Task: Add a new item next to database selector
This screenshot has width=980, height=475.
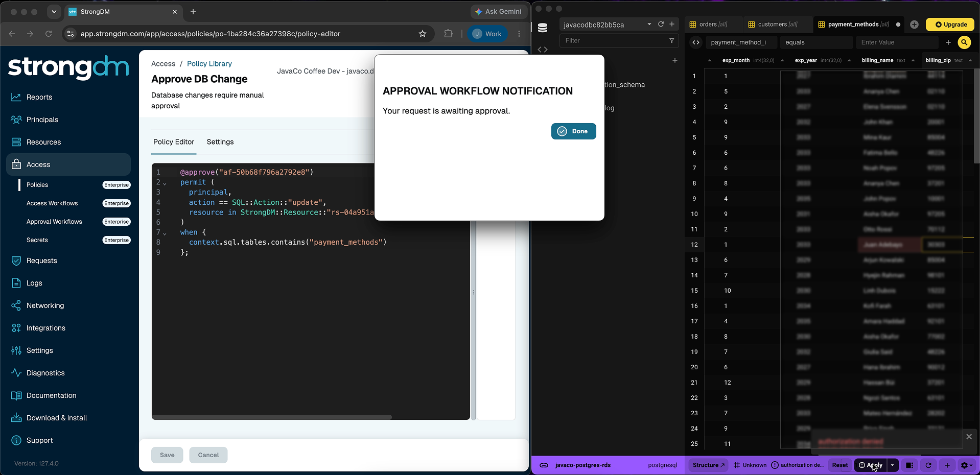Action: [x=672, y=24]
